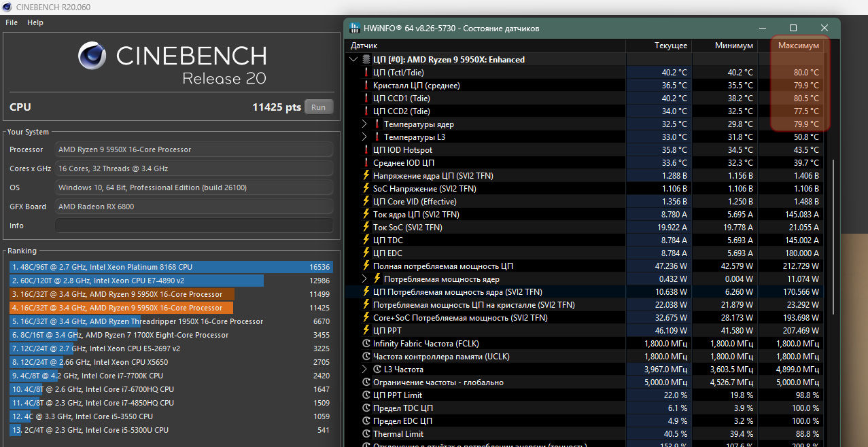Click the GFX Board field AMD Radeon RX 6800
The width and height of the screenshot is (868, 447).
pyautogui.click(x=194, y=207)
